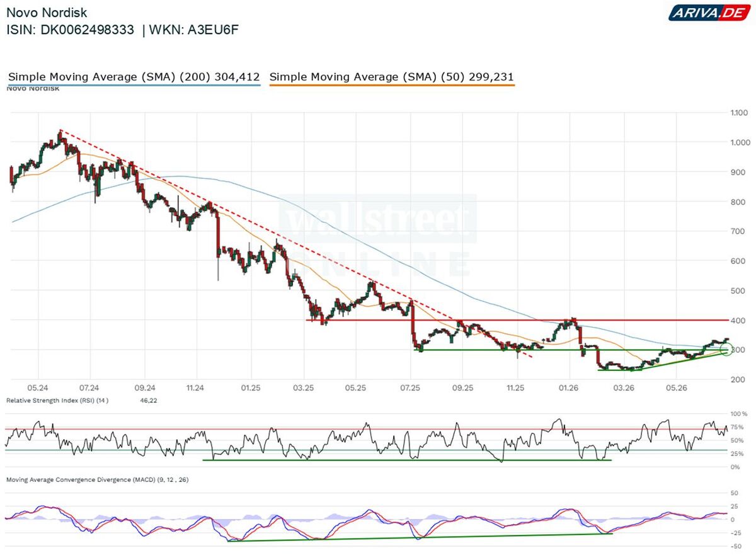The image size is (756, 555).
Task: Click the 07.24 date axis label
Action: pos(89,388)
